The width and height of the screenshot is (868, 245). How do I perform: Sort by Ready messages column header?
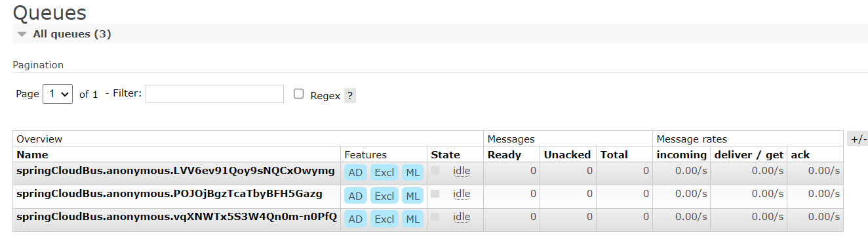(504, 155)
